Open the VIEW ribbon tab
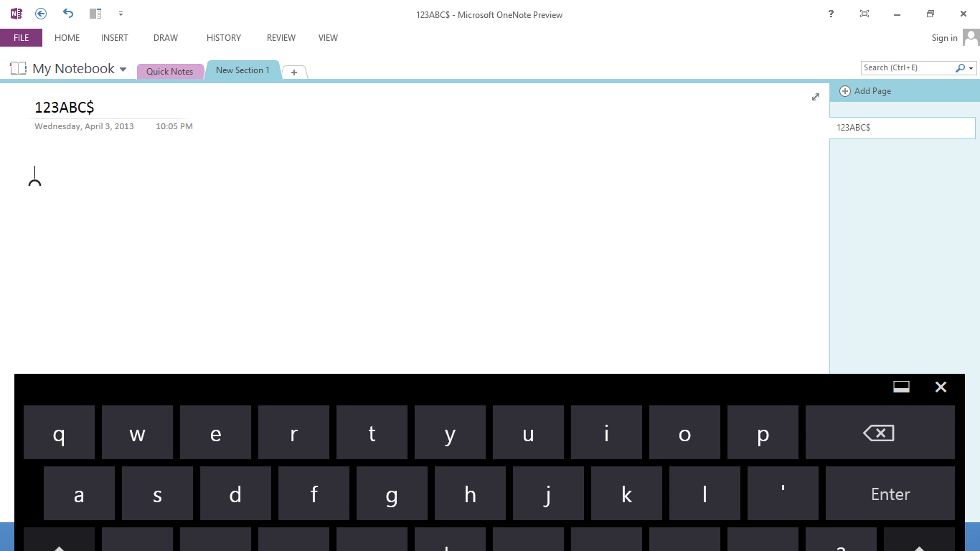Image resolution: width=980 pixels, height=551 pixels. 328,38
